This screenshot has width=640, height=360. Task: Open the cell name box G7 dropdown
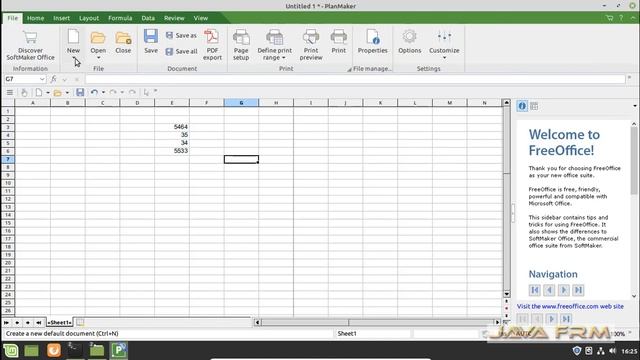click(x=42, y=79)
